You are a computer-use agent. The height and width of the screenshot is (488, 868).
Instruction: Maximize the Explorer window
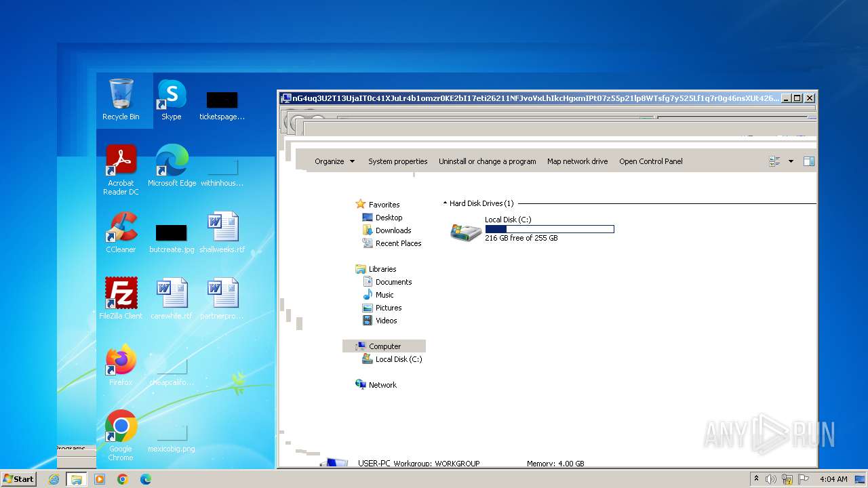(x=797, y=98)
